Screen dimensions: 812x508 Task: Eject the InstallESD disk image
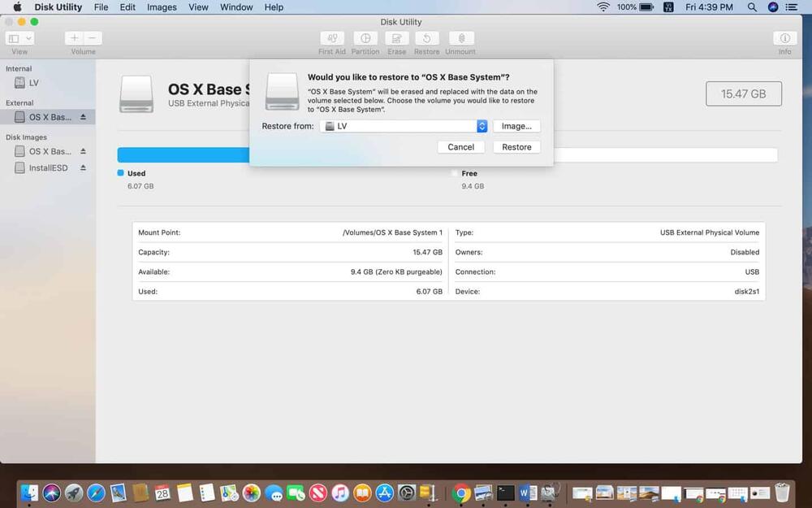[x=83, y=168]
